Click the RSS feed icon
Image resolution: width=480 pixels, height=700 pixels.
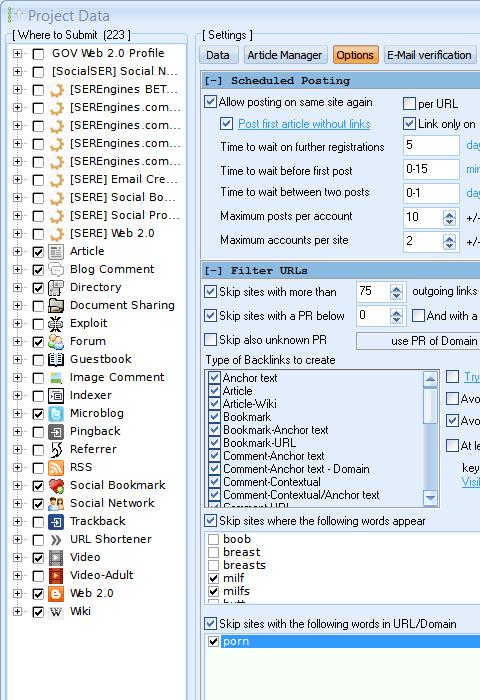tap(56, 467)
